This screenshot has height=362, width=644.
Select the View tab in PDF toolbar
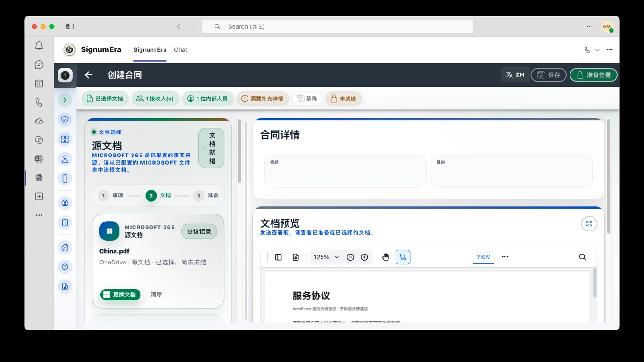tap(483, 257)
